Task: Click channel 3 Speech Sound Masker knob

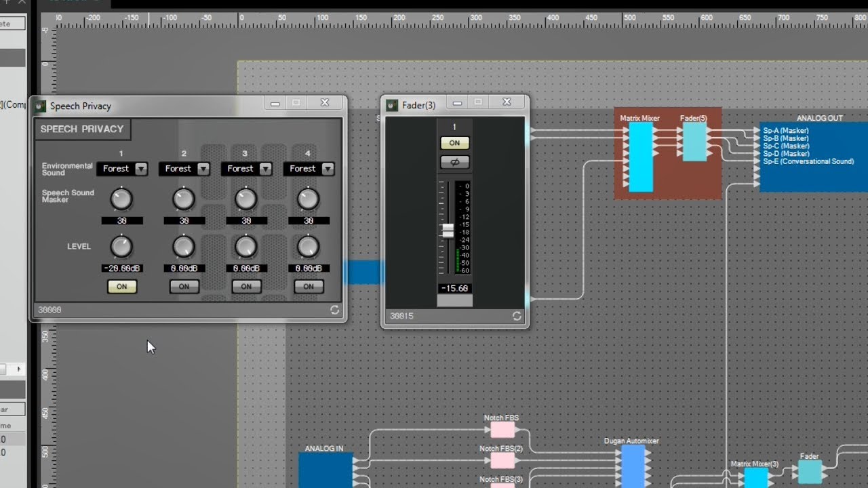Action: pyautogui.click(x=245, y=199)
